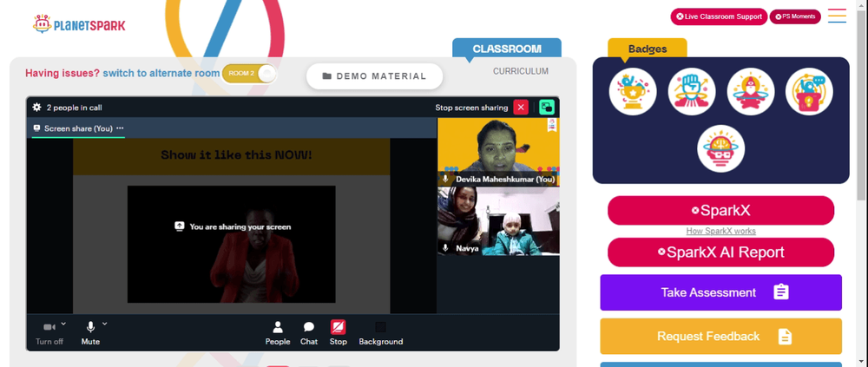The image size is (868, 367).
Task: Switch to the CURRICULUM tab
Action: tap(521, 71)
